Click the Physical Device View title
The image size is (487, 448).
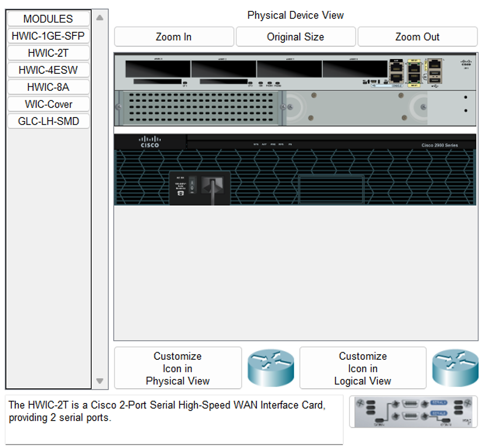coord(296,15)
